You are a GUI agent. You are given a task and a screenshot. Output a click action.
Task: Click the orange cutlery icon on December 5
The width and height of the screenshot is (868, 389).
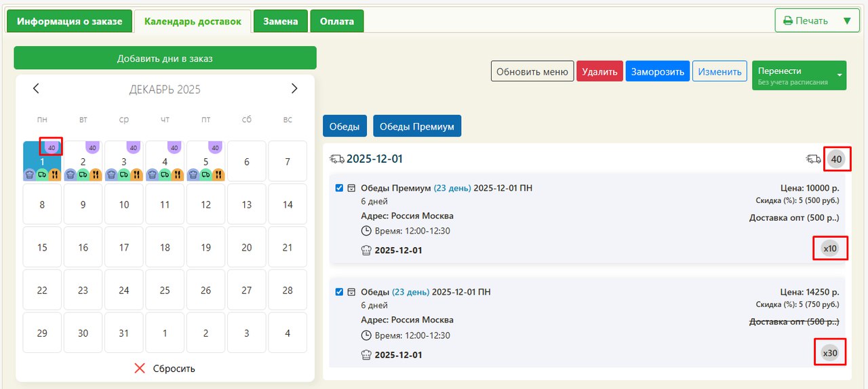point(218,174)
